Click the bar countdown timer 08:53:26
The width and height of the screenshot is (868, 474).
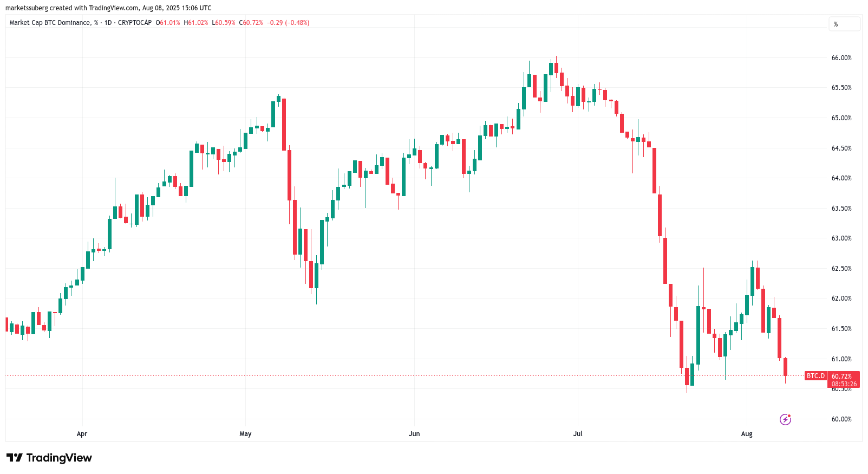tap(844, 384)
